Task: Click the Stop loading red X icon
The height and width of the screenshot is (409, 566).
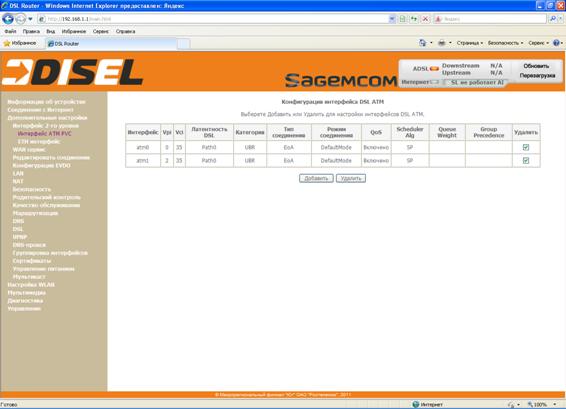Action: [426, 19]
